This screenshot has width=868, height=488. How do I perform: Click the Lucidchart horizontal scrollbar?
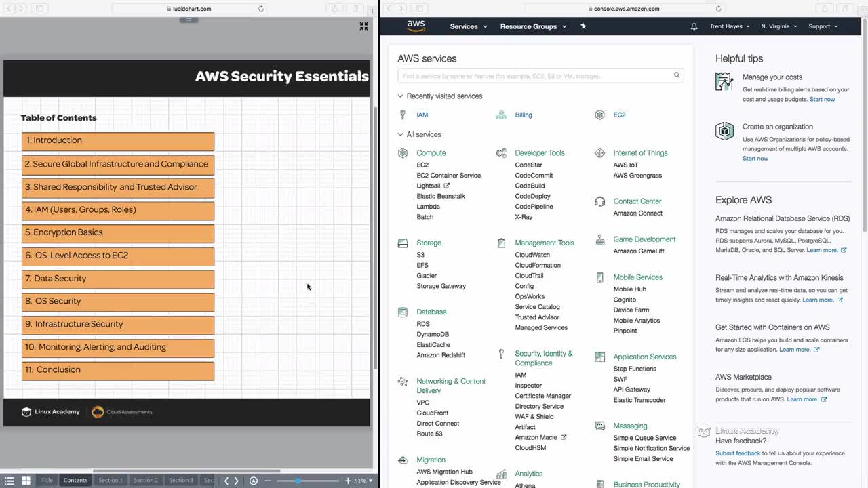pos(186,471)
